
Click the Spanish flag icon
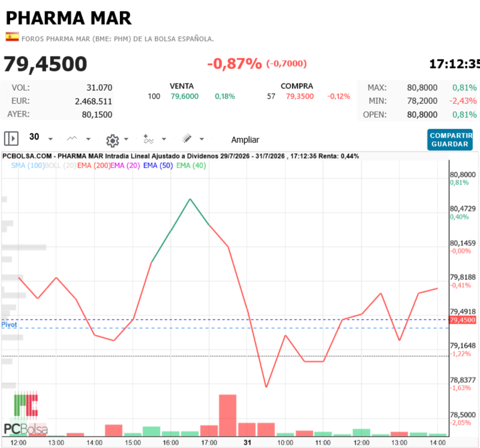coord(12,37)
